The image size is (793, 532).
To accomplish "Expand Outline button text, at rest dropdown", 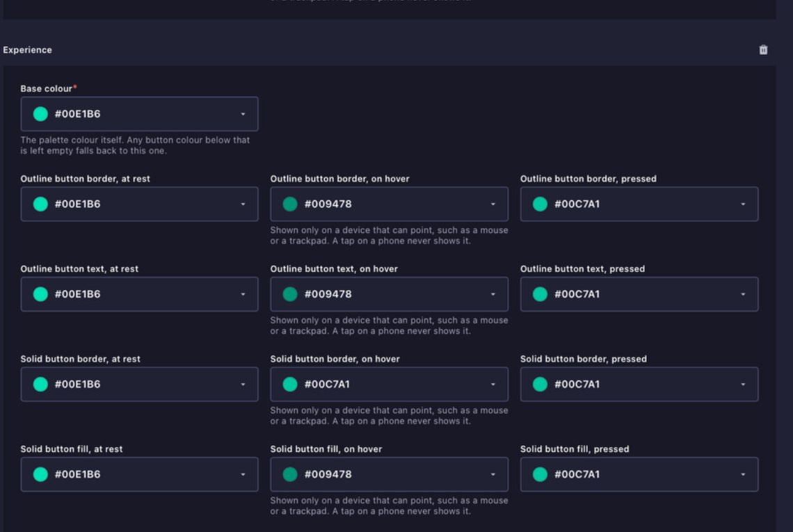I will [x=243, y=294].
